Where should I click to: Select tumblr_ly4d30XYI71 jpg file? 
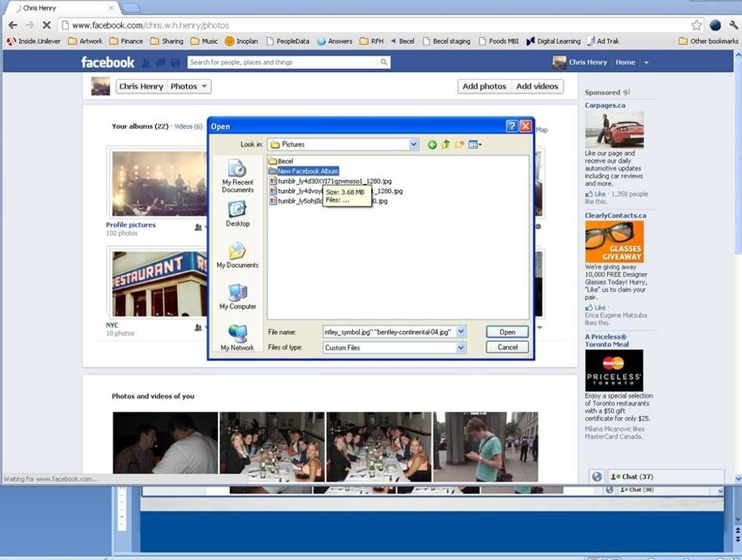pos(330,181)
